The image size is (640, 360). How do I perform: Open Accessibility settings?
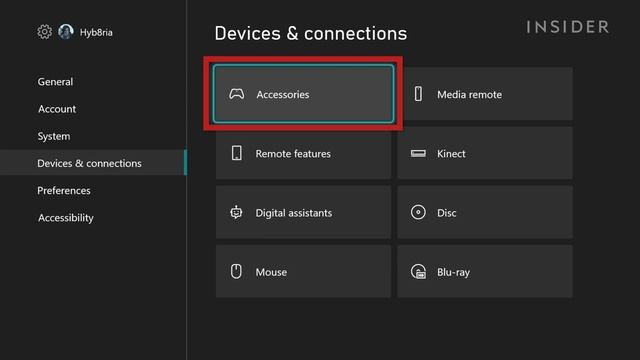coord(66,218)
